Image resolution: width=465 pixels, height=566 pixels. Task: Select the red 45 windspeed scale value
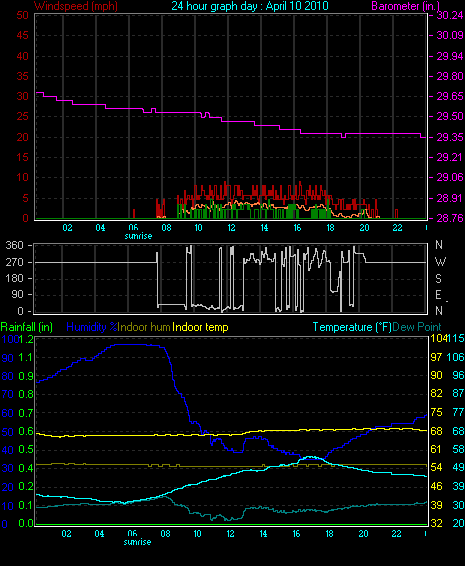click(22, 35)
